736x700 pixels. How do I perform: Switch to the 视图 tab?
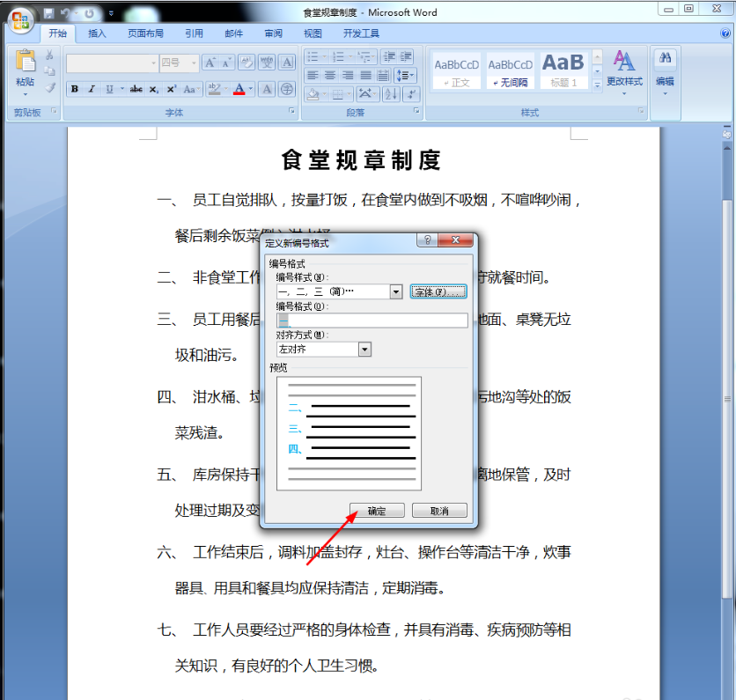click(x=313, y=33)
